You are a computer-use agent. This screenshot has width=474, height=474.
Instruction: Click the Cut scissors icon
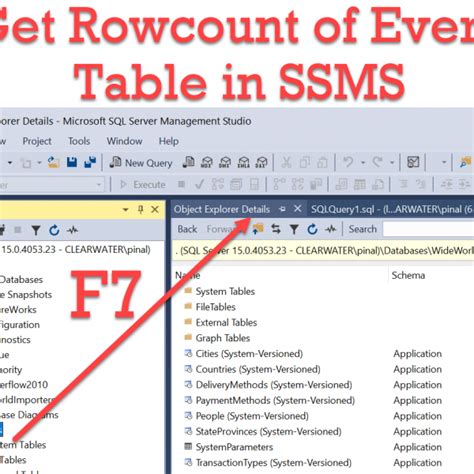click(286, 162)
